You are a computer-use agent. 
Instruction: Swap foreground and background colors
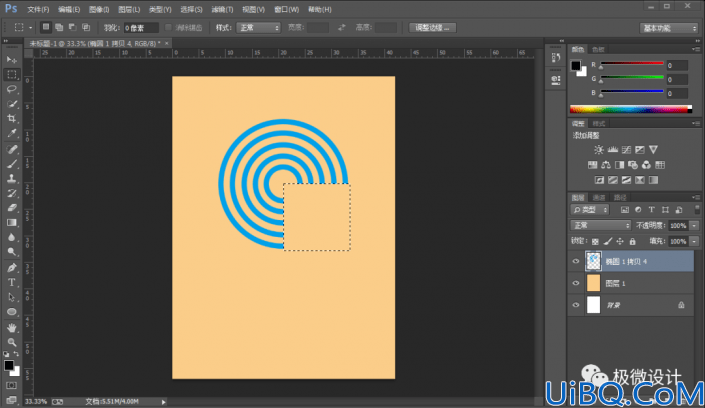tap(16, 354)
